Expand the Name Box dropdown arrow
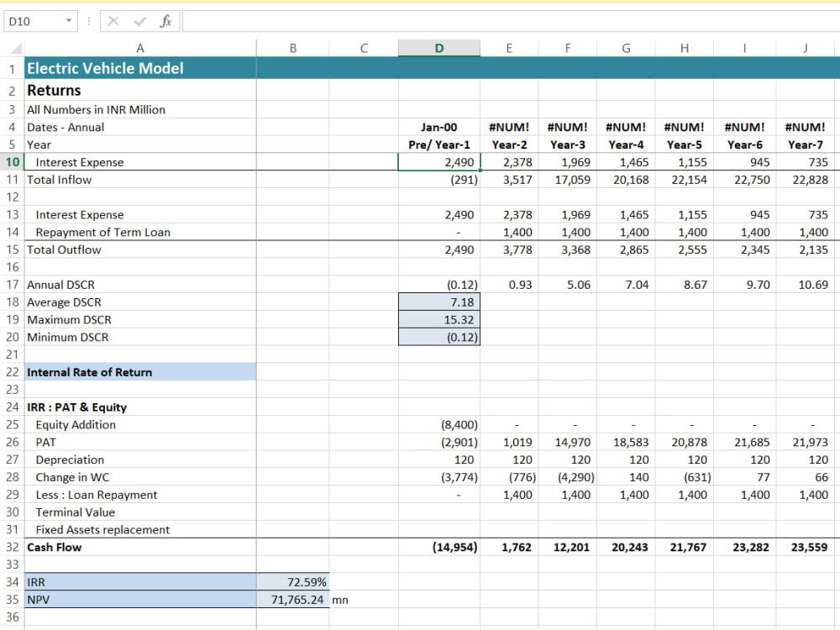 click(69, 21)
